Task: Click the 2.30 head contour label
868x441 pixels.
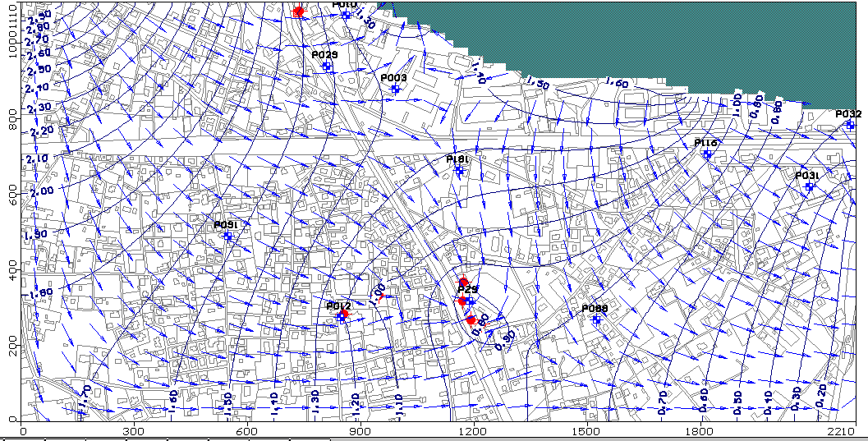Action: [38, 106]
